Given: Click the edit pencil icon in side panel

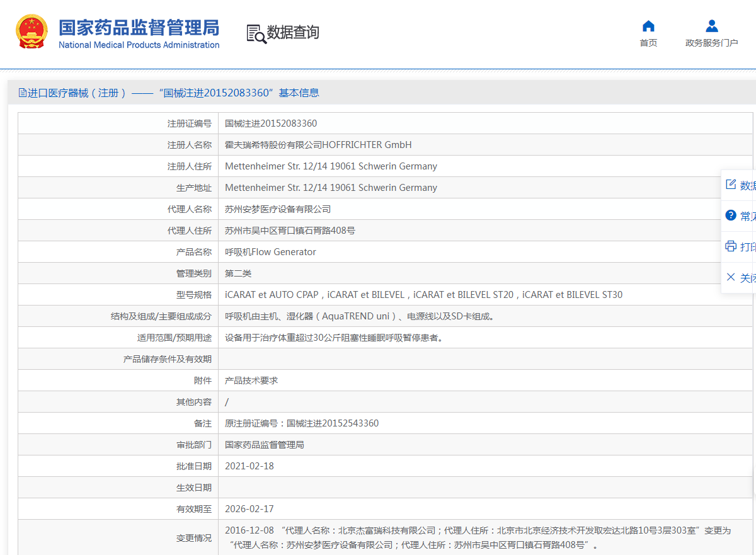Looking at the screenshot, I should click(x=731, y=185).
